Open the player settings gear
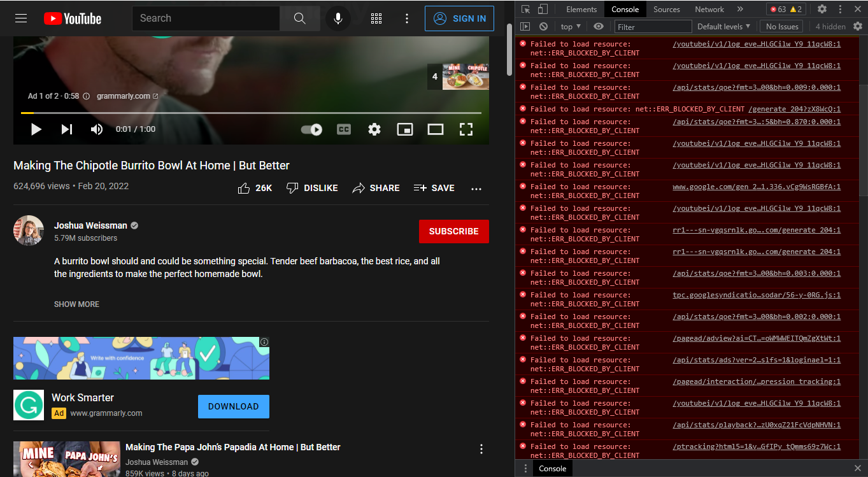The width and height of the screenshot is (868, 477). tap(374, 129)
